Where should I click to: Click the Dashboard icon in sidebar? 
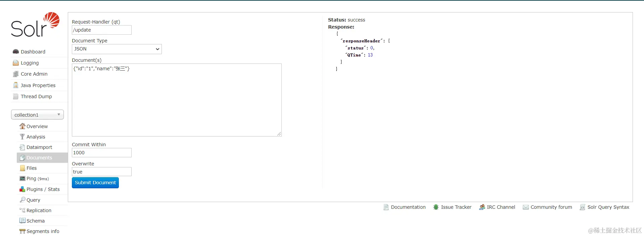point(15,51)
